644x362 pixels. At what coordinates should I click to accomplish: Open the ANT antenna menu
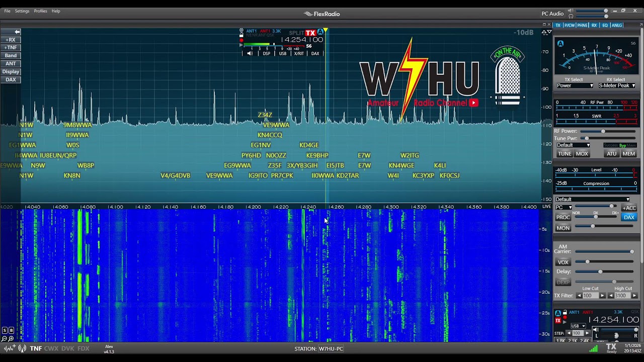click(x=11, y=64)
